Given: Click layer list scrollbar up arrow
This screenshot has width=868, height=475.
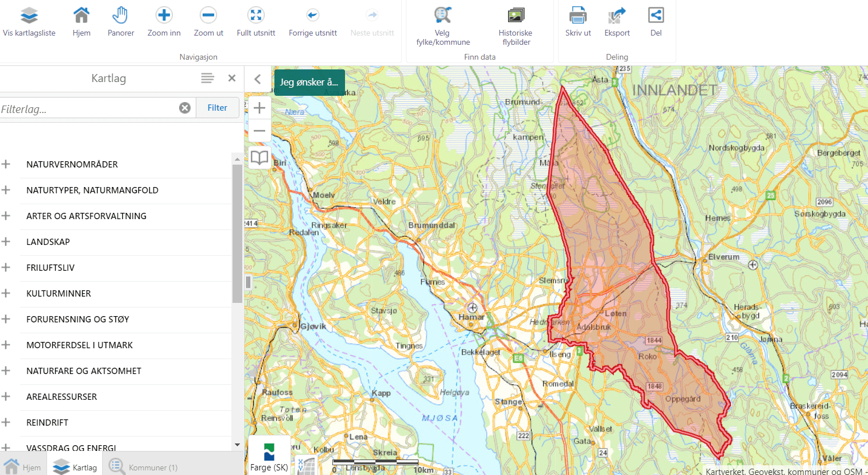Looking at the screenshot, I should point(237,158).
